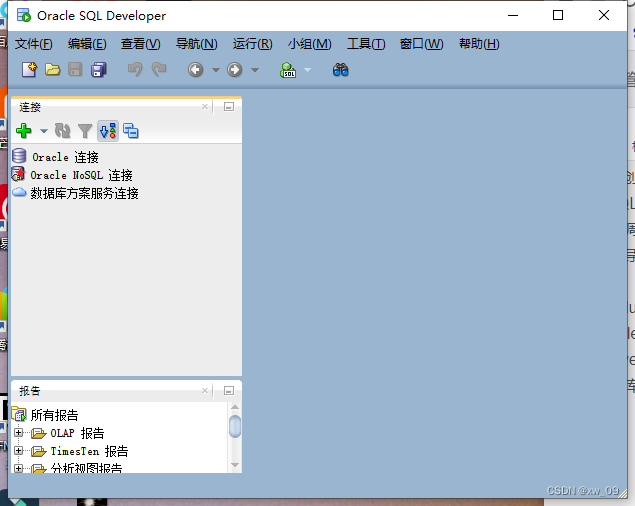Click the Filter funnel icon
Screen dimensions: 635x506
click(85, 130)
